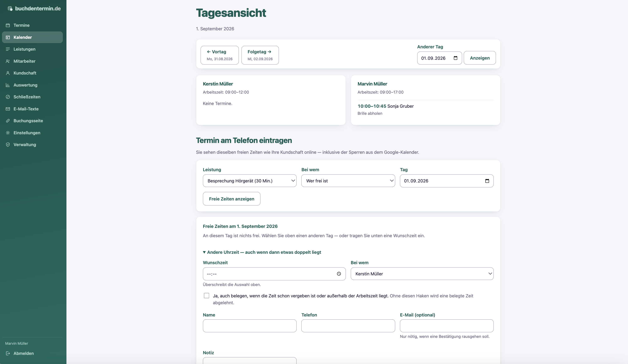
Task: Click the Kalender icon in sidebar
Action: (x=8, y=37)
